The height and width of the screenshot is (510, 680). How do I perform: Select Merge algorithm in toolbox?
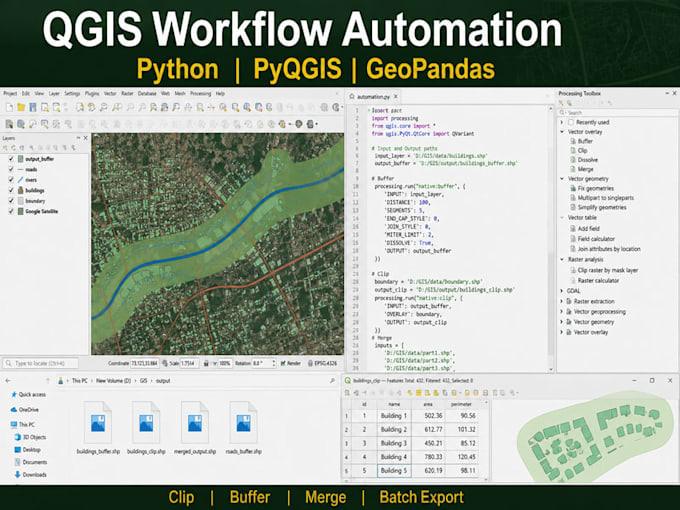click(x=585, y=170)
